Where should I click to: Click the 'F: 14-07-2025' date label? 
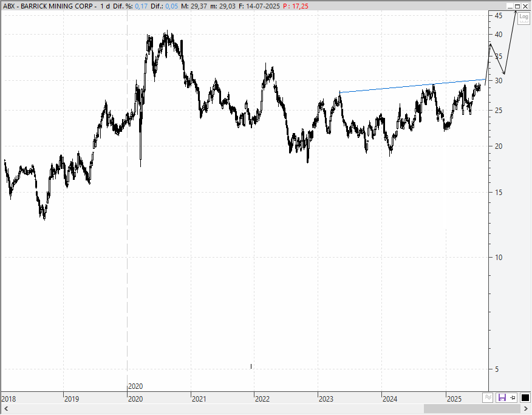(x=259, y=6)
